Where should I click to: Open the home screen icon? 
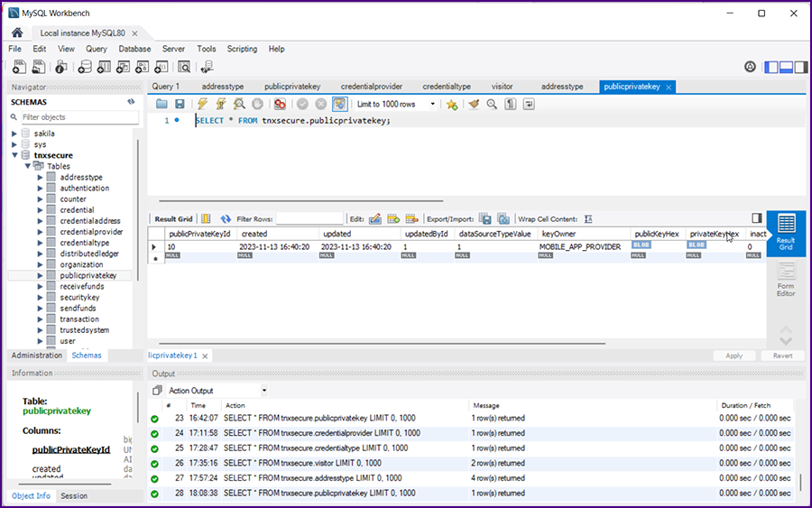(17, 32)
